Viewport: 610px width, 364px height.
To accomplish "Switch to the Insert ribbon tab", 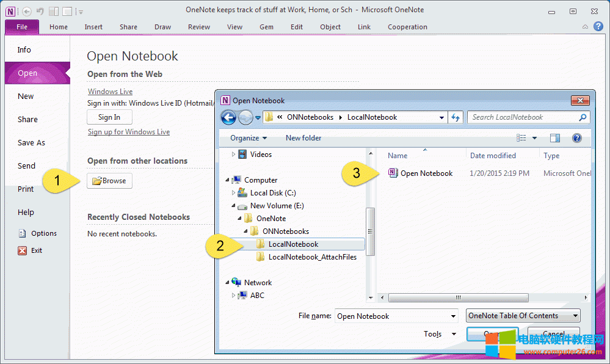I will tap(93, 27).
